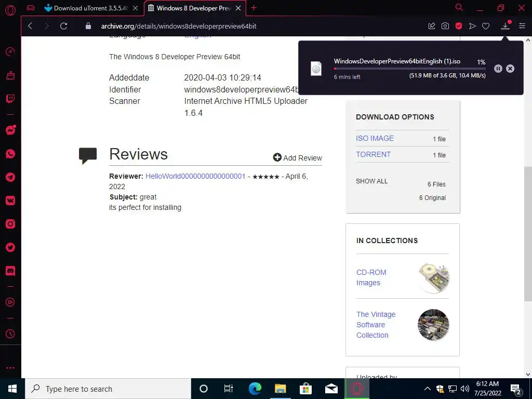This screenshot has width=532, height=399.
Task: Show hidden system tray icons
Action: (x=428, y=389)
